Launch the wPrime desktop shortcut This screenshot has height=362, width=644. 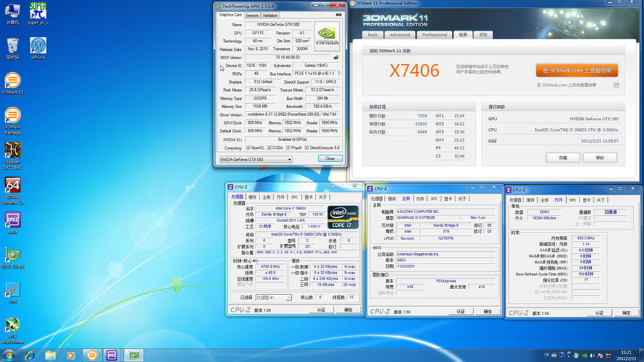38,48
